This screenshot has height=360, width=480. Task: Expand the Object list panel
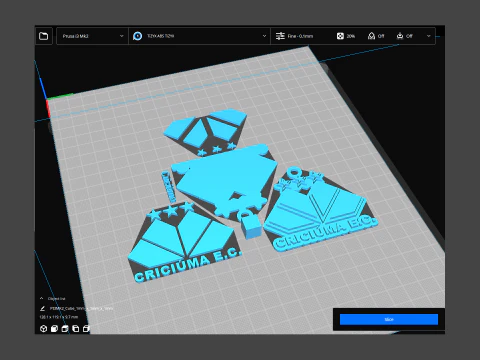point(52,298)
